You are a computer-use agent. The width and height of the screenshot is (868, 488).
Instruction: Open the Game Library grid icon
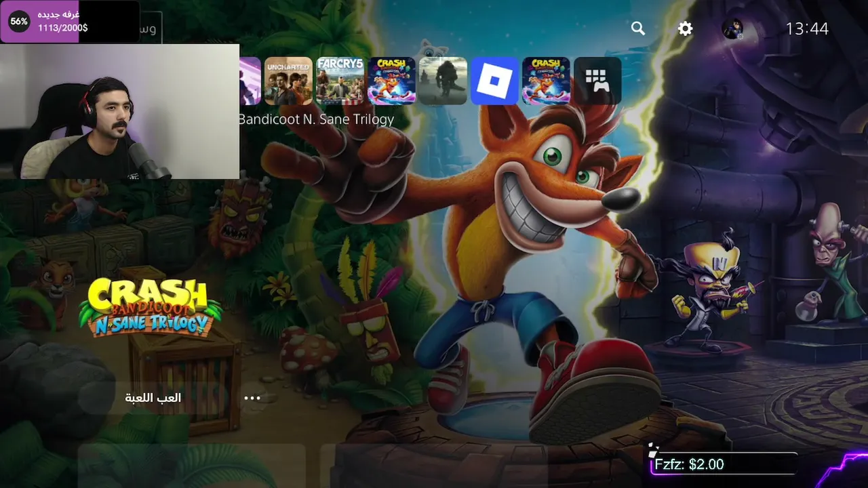(x=597, y=81)
